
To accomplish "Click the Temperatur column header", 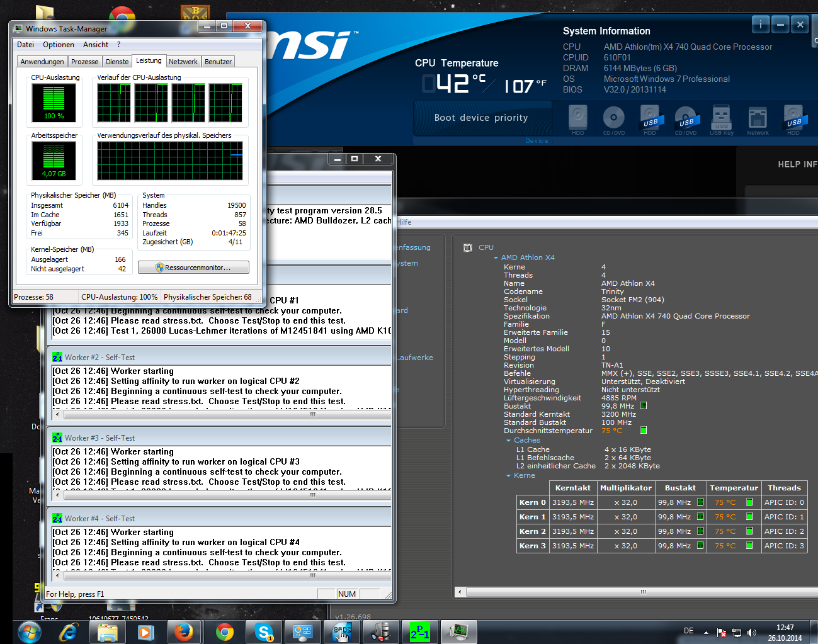I will pos(734,488).
